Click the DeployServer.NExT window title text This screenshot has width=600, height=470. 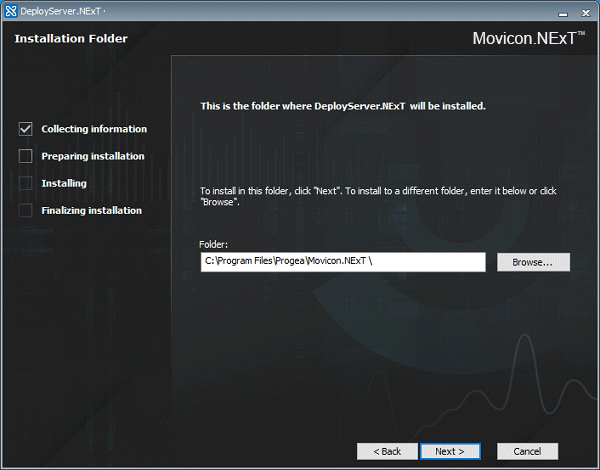tap(60, 11)
